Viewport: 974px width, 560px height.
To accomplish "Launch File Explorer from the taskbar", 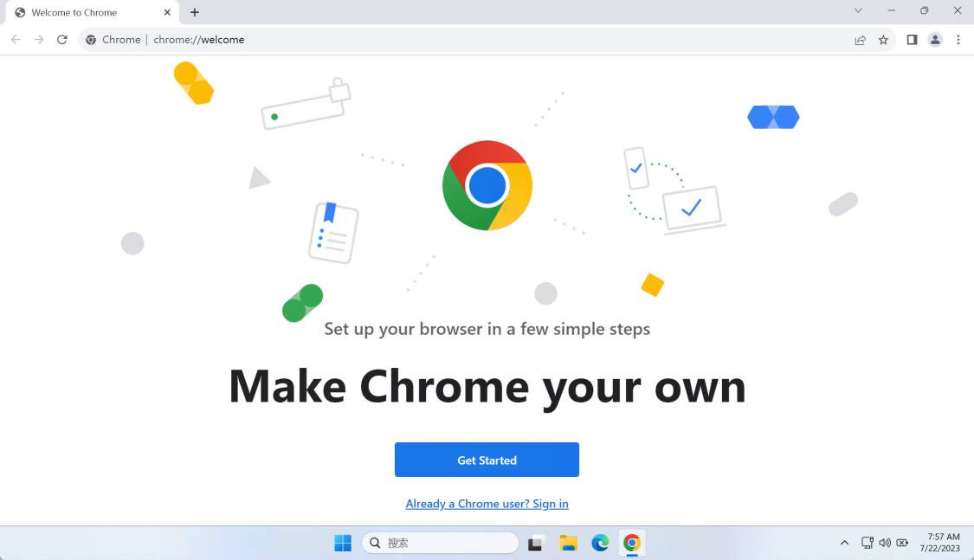I will click(x=568, y=543).
